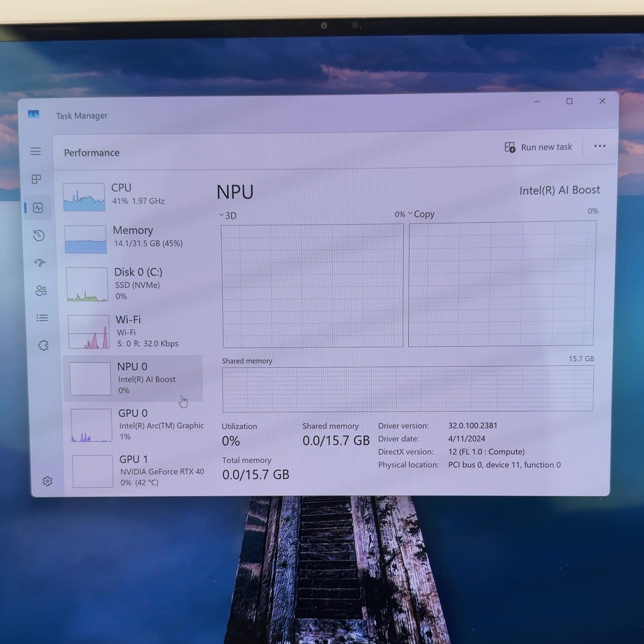This screenshot has width=644, height=644.
Task: Open the Services page icon
Action: point(43,345)
